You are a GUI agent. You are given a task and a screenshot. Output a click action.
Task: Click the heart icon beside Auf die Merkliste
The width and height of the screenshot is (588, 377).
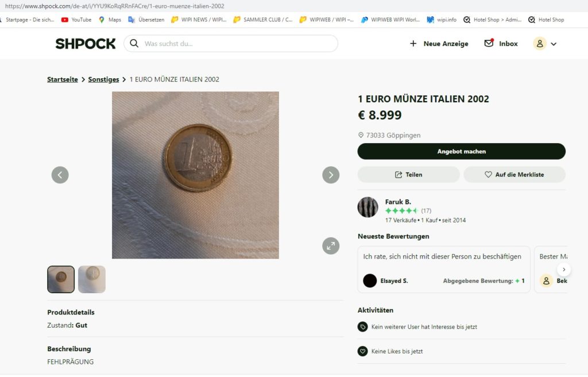[x=489, y=174]
